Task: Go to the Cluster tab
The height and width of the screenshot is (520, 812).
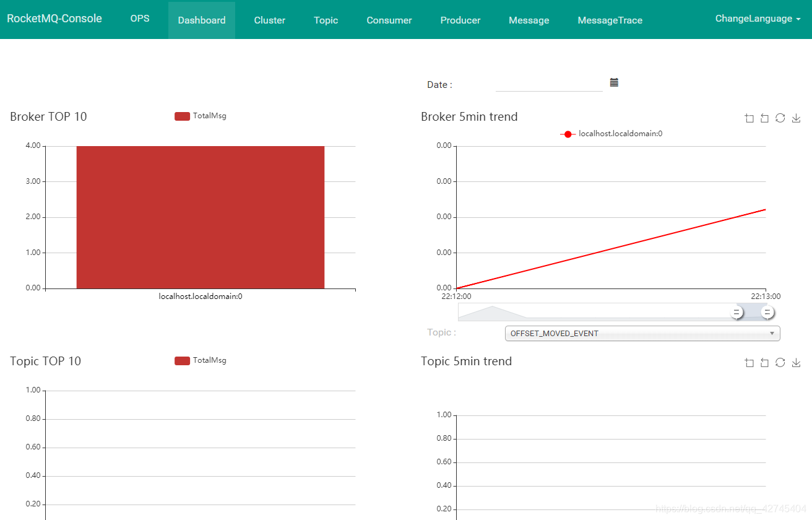Action: click(270, 20)
